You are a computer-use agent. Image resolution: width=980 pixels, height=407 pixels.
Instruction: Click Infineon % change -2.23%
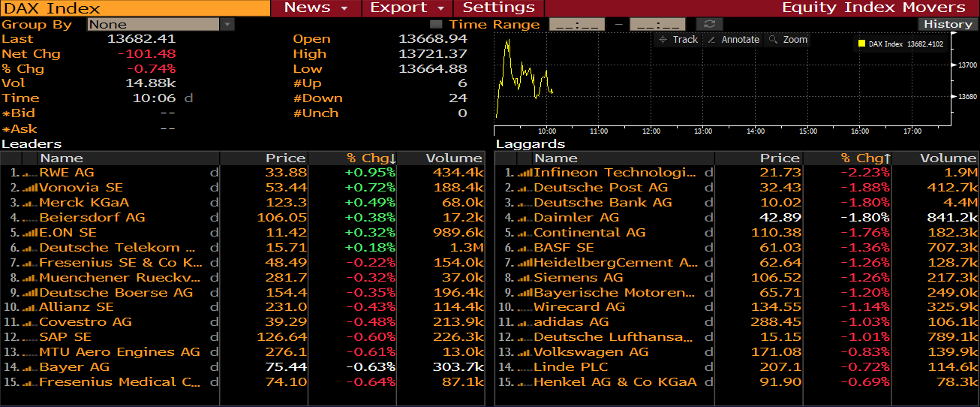coord(866,173)
